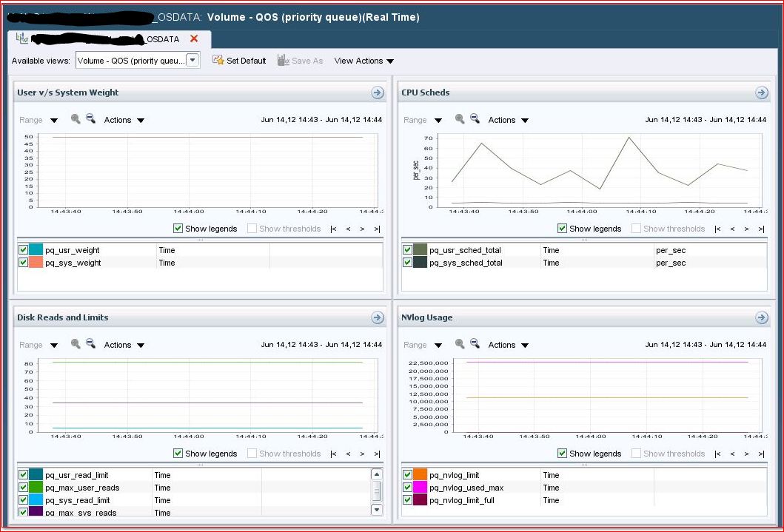Click zoom out icon in NVlog Usage panel
This screenshot has height=532, width=784.
coord(475,344)
